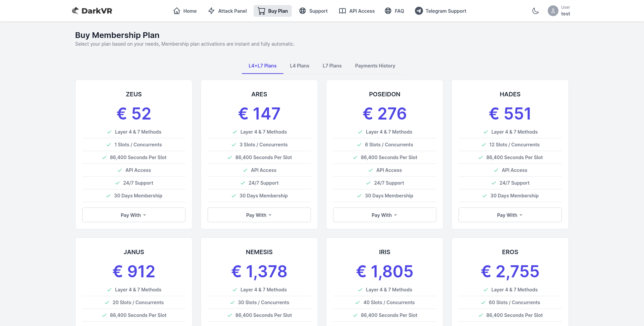Switch to L4+L7 Plans tab
This screenshot has width=644, height=326.
tap(263, 66)
